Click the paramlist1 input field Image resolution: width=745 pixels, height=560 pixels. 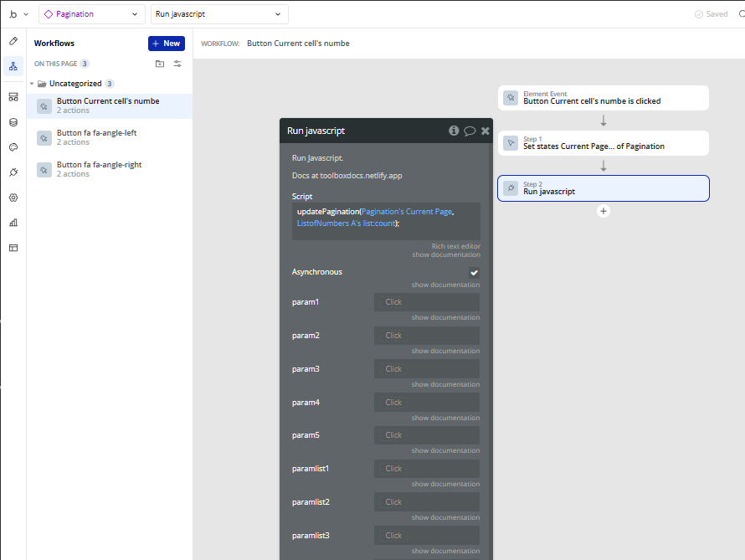coord(427,469)
